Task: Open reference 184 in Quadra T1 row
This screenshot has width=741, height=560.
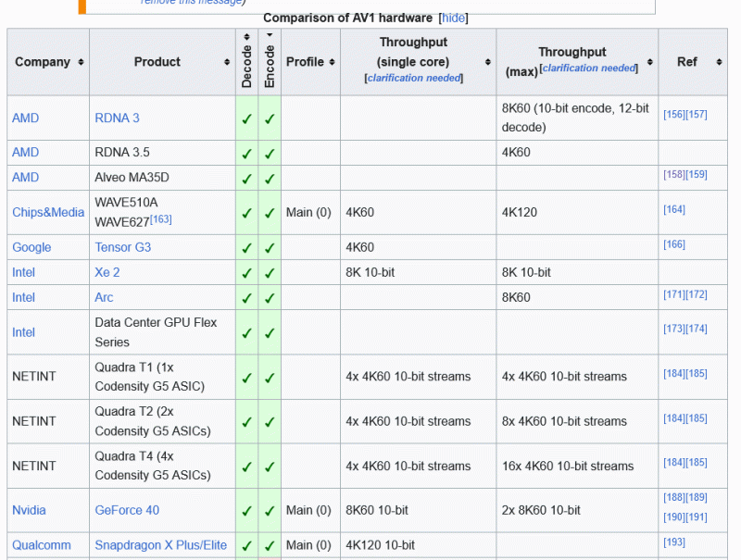Action: [674, 374]
